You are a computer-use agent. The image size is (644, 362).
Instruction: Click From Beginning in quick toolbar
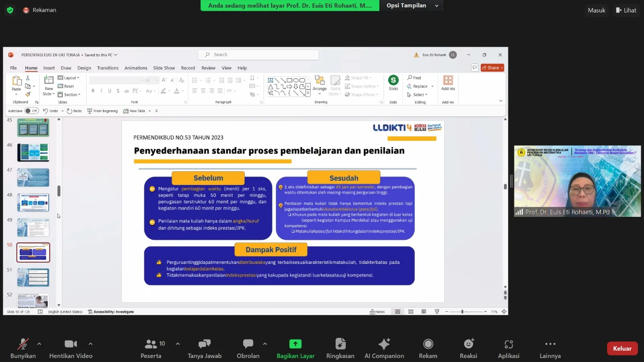pos(103,111)
